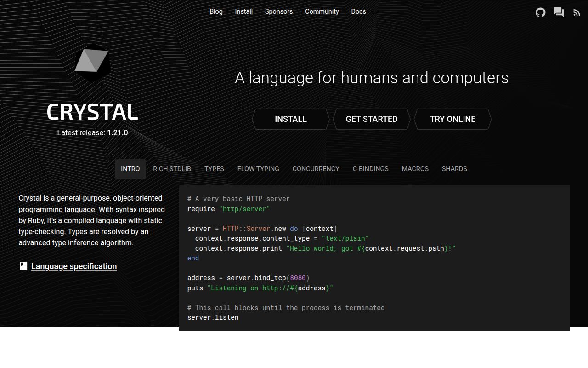Screen dimensions: 588x368
Task: Click the 'server.listen' code line
Action: pos(213,317)
